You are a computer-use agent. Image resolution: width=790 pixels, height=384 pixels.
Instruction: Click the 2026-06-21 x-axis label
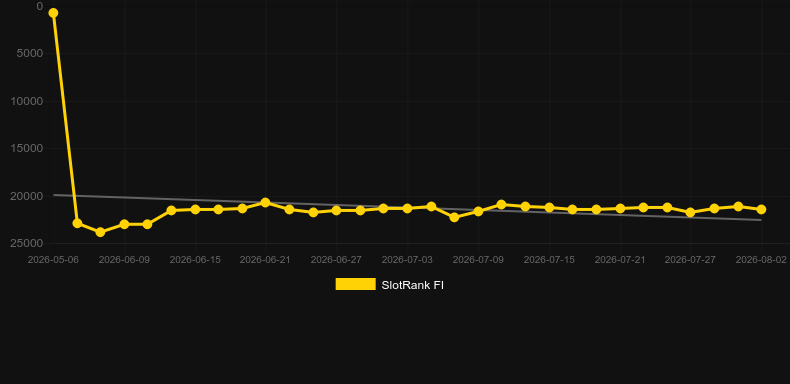[x=265, y=260]
